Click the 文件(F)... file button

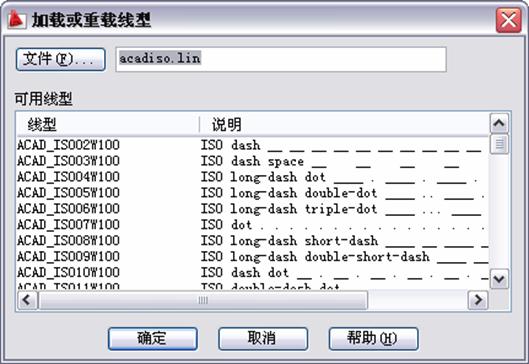click(61, 59)
